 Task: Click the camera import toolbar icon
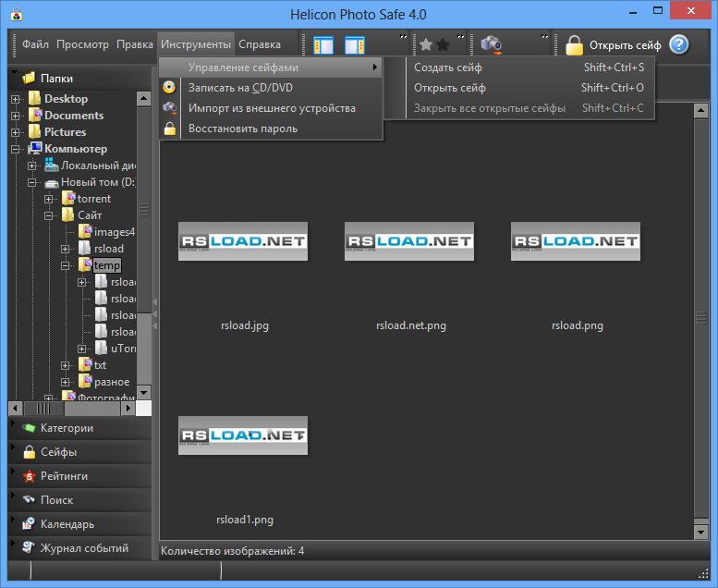point(492,45)
